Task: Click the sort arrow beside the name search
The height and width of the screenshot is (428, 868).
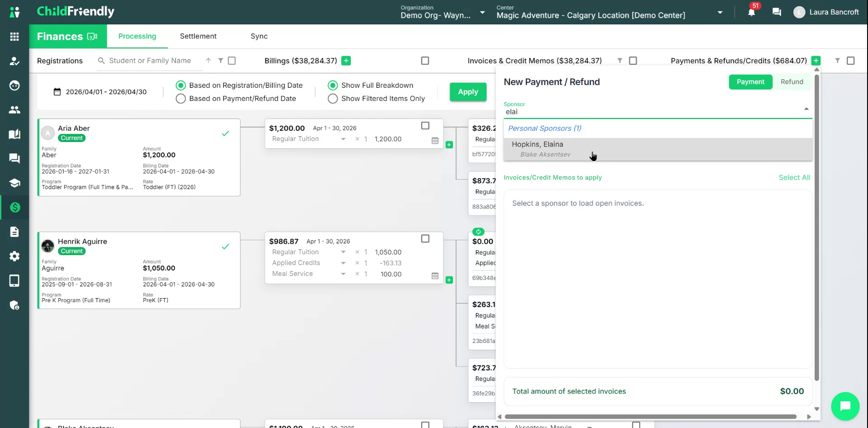Action: pyautogui.click(x=208, y=61)
